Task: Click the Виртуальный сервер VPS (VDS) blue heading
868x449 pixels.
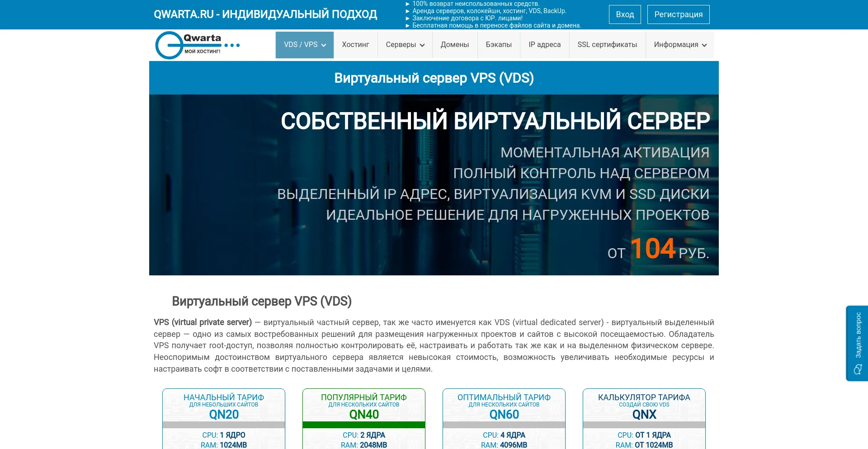Action: pyautogui.click(x=434, y=78)
